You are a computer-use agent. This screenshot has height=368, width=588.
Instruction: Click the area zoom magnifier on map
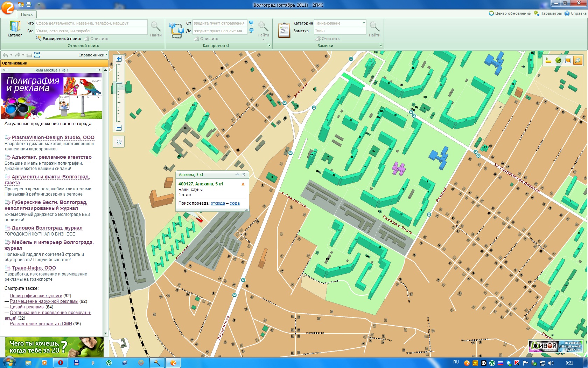119,142
